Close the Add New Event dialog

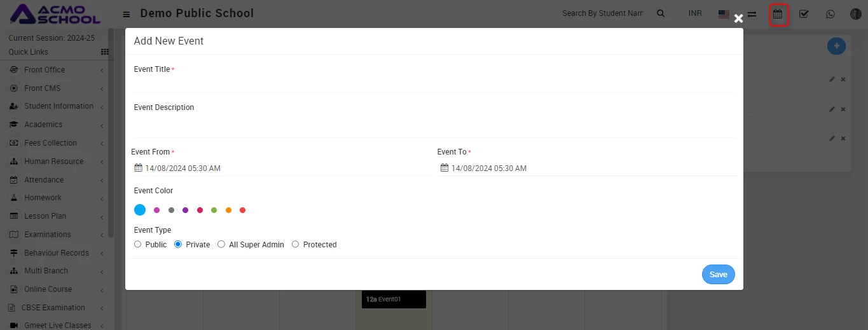tap(738, 18)
